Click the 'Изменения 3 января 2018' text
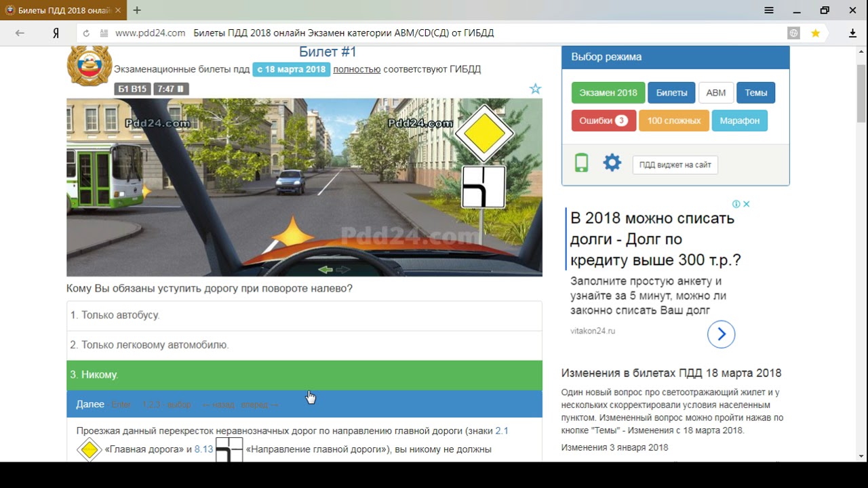Image resolution: width=868 pixels, height=488 pixels. (x=614, y=447)
